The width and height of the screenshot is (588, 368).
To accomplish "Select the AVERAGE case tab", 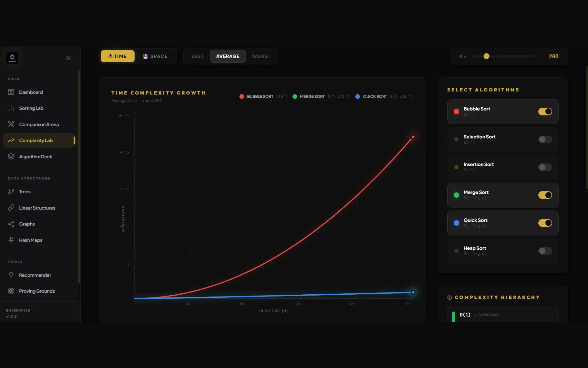I will tap(228, 56).
